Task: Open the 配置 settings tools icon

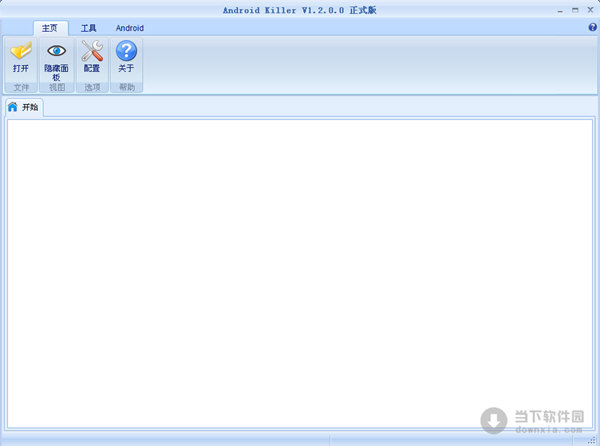Action: [x=92, y=51]
